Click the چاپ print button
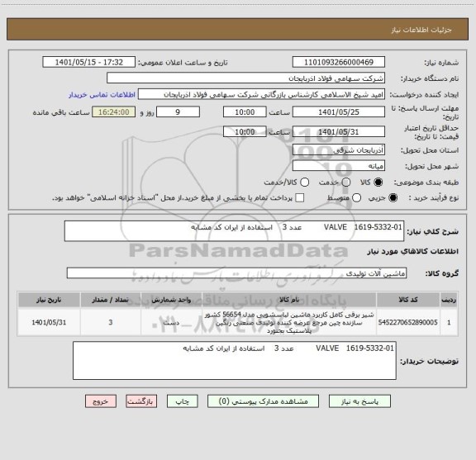 point(182,401)
